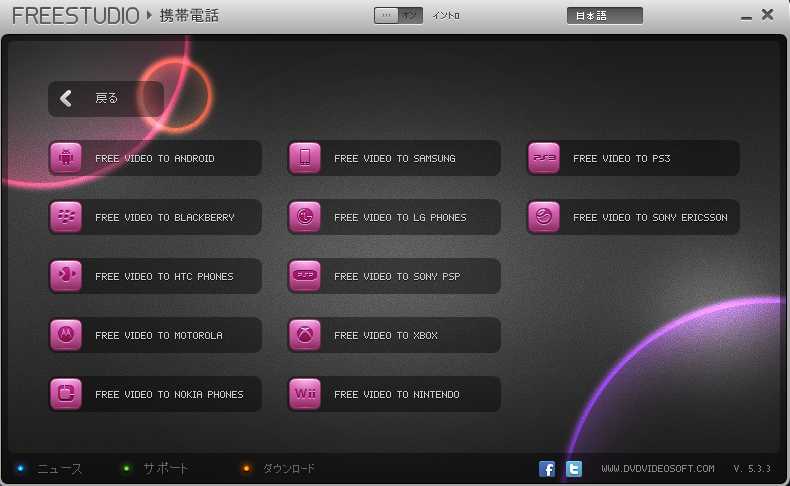Open the ニュース news section
The image size is (790, 486).
[x=60, y=469]
